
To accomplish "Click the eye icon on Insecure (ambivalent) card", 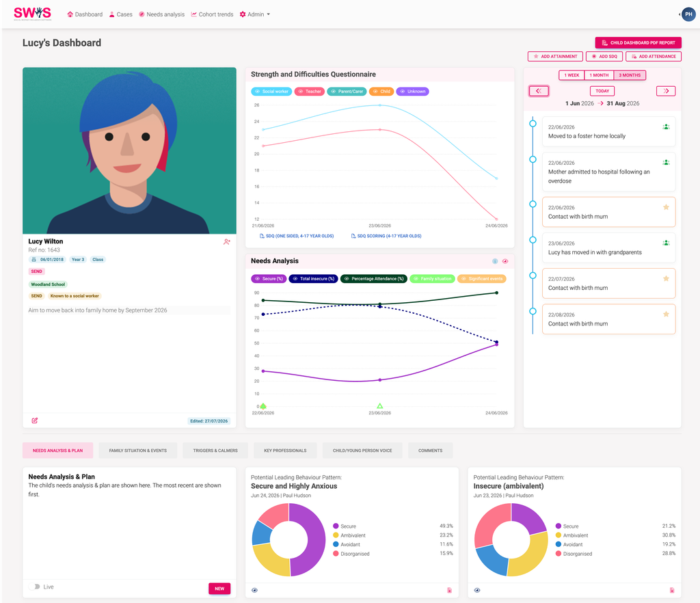I will (x=476, y=590).
